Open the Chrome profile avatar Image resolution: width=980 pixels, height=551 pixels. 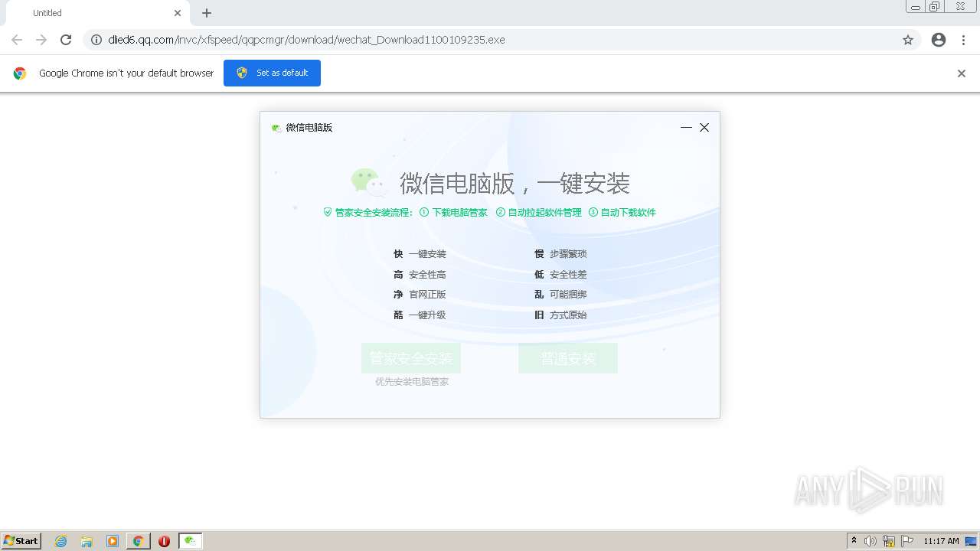pos(939,40)
